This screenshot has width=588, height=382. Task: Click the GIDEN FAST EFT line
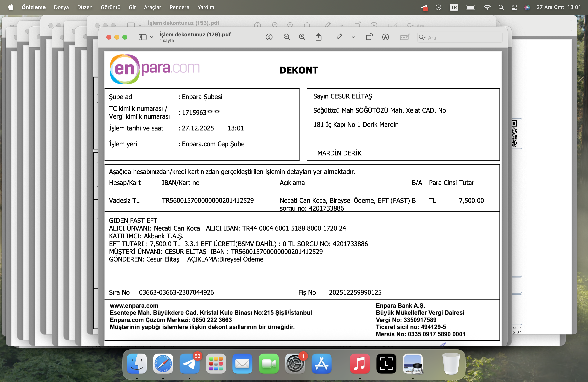coord(133,220)
